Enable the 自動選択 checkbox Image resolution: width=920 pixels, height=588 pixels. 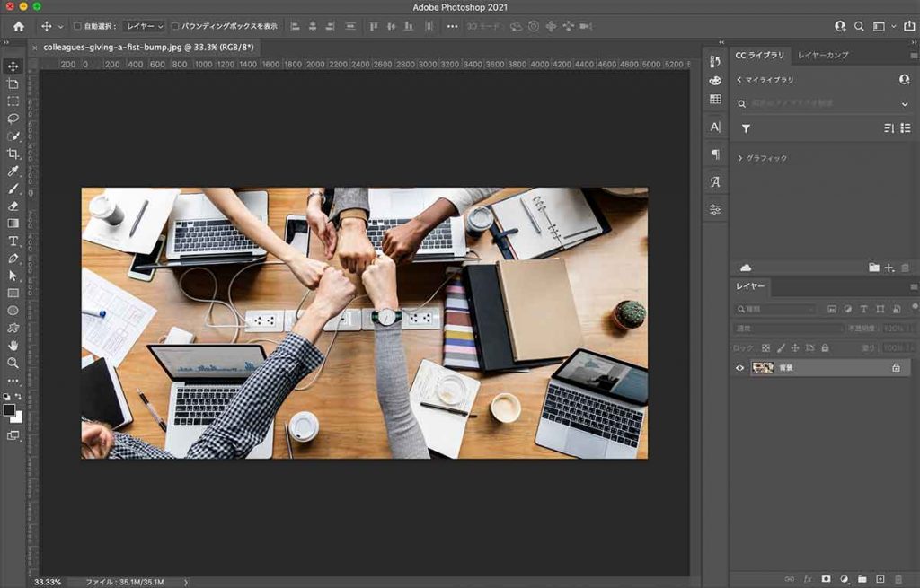click(x=77, y=27)
